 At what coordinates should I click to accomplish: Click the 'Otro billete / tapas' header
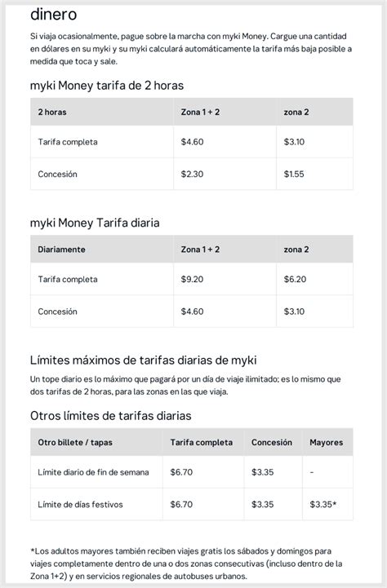click(75, 442)
